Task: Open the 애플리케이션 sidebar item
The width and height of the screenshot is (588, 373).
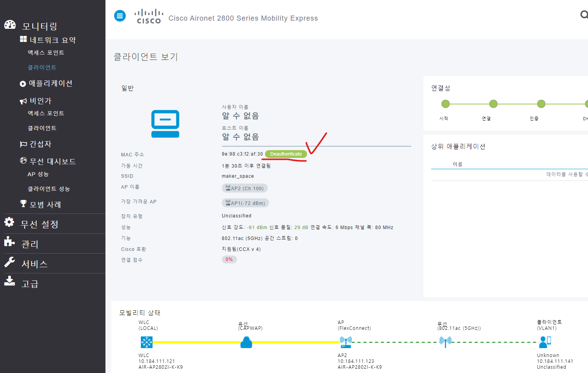Action: (51, 84)
